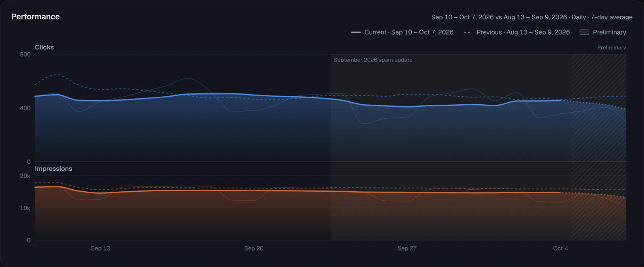Click the date range comparison header text
The width and height of the screenshot is (644, 267).
click(x=532, y=17)
